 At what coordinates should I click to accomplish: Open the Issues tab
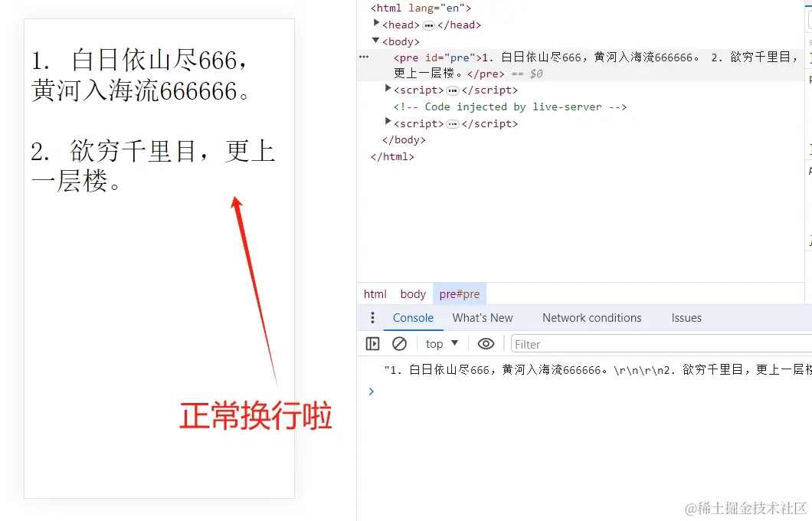[x=686, y=318]
